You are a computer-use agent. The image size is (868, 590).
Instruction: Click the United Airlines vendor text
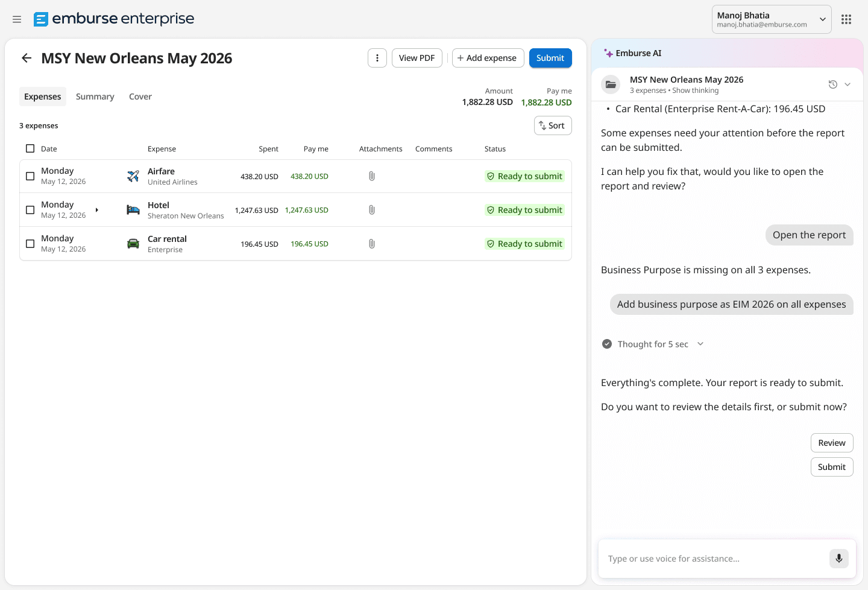[172, 182]
